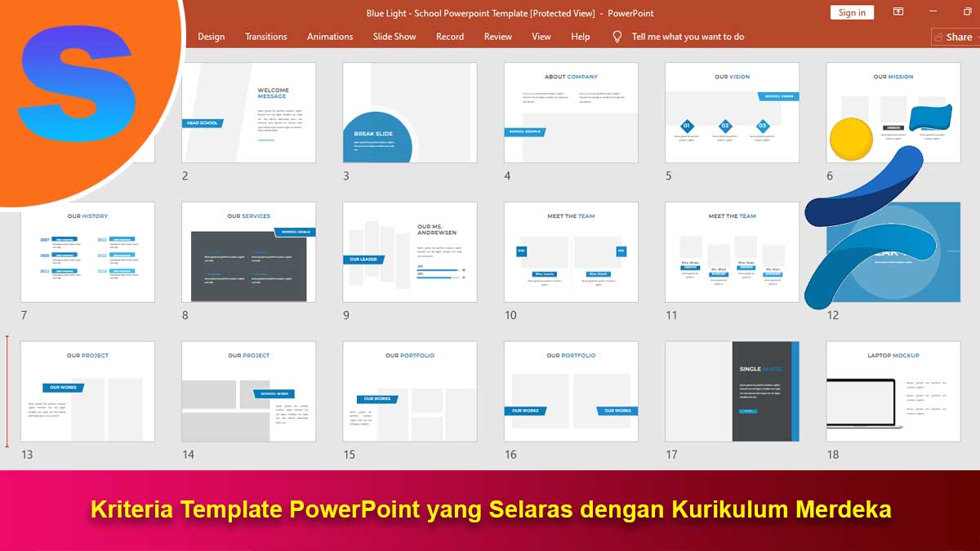Viewport: 980px width, 551px height.
Task: Select slide 7 Our History thumbnail
Action: (x=87, y=252)
